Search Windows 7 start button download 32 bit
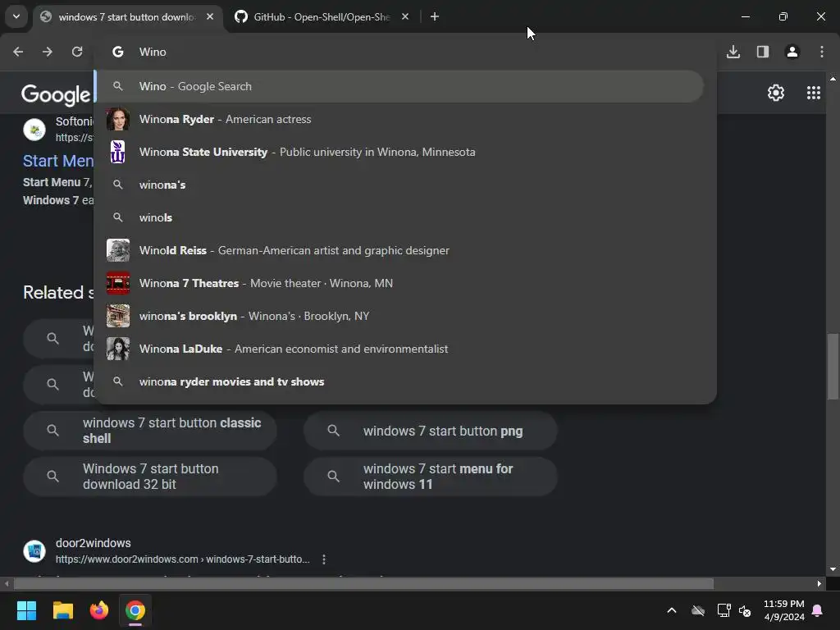 [150, 477]
